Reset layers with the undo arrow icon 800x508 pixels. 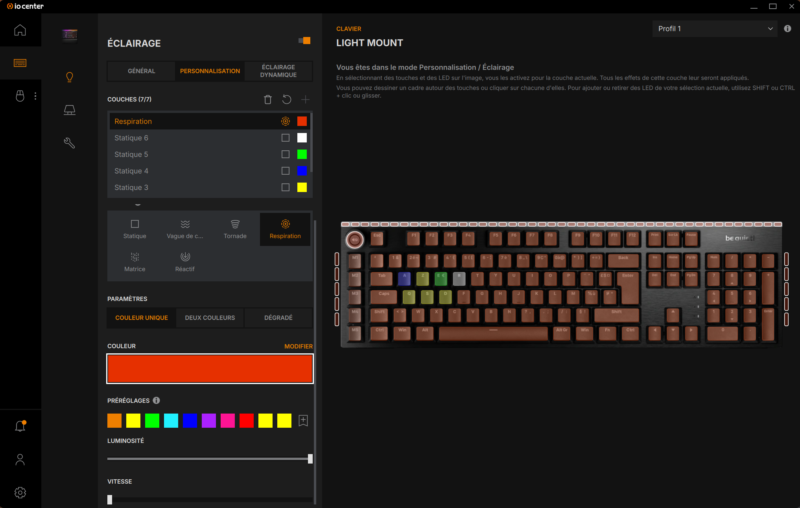pyautogui.click(x=287, y=99)
